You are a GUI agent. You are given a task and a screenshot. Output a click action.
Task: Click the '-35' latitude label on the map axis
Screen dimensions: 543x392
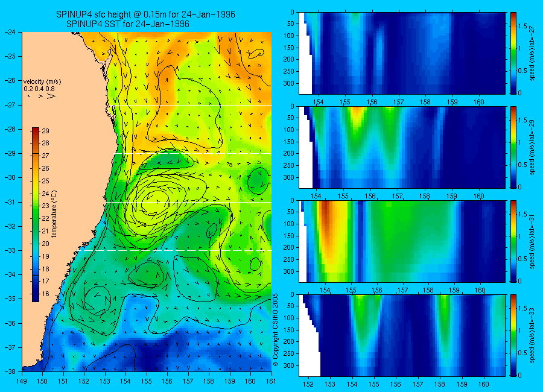click(10, 299)
